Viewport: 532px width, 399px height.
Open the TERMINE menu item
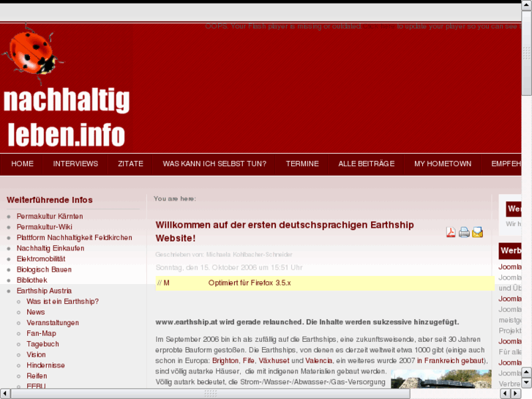302,164
